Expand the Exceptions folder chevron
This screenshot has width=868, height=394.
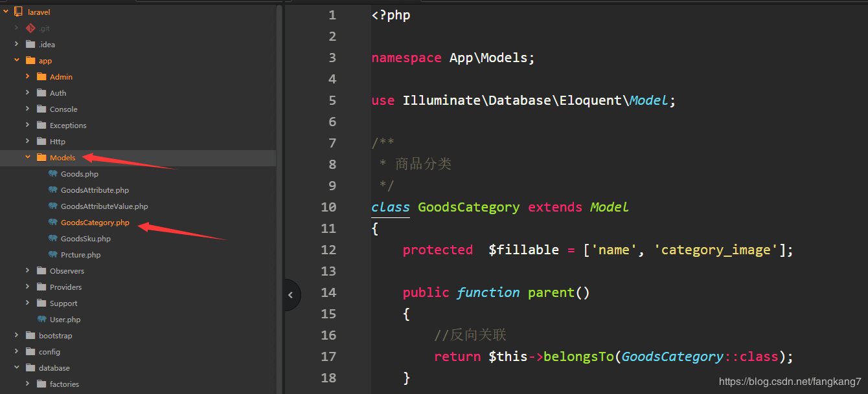tap(28, 125)
